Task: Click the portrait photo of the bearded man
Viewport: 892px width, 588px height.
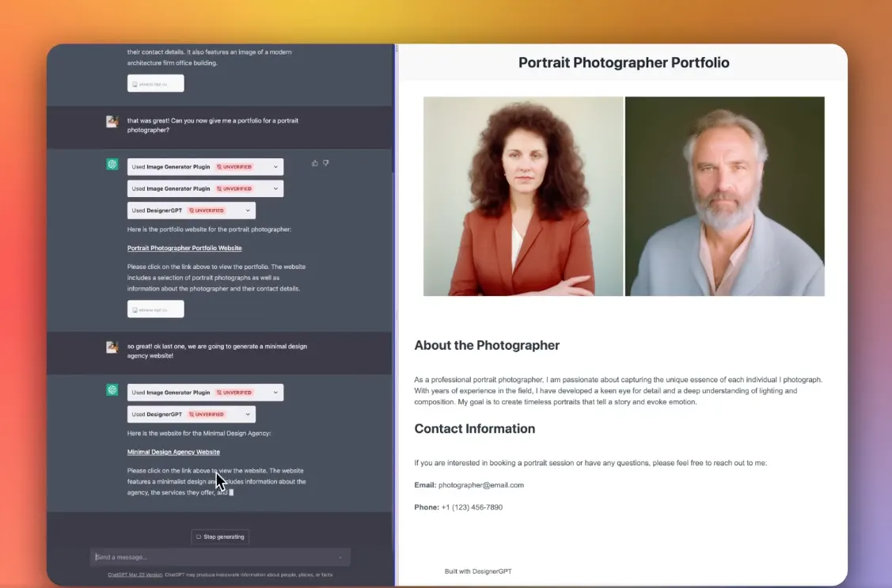Action: tap(724, 196)
